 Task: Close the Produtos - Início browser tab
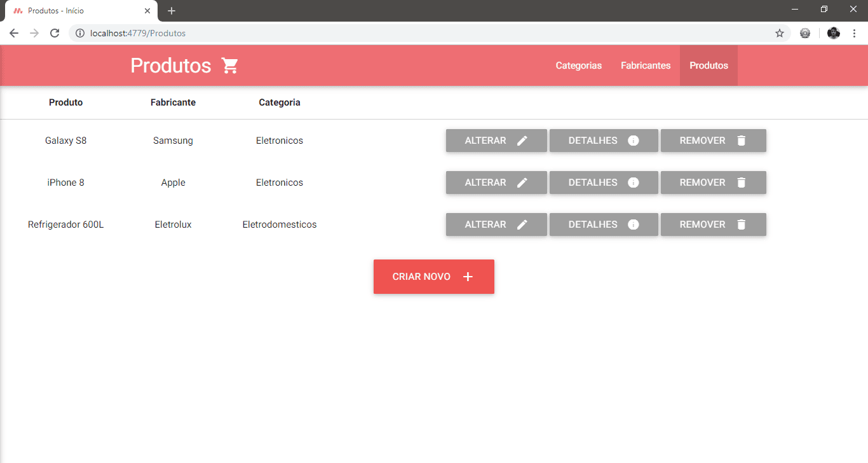click(147, 11)
